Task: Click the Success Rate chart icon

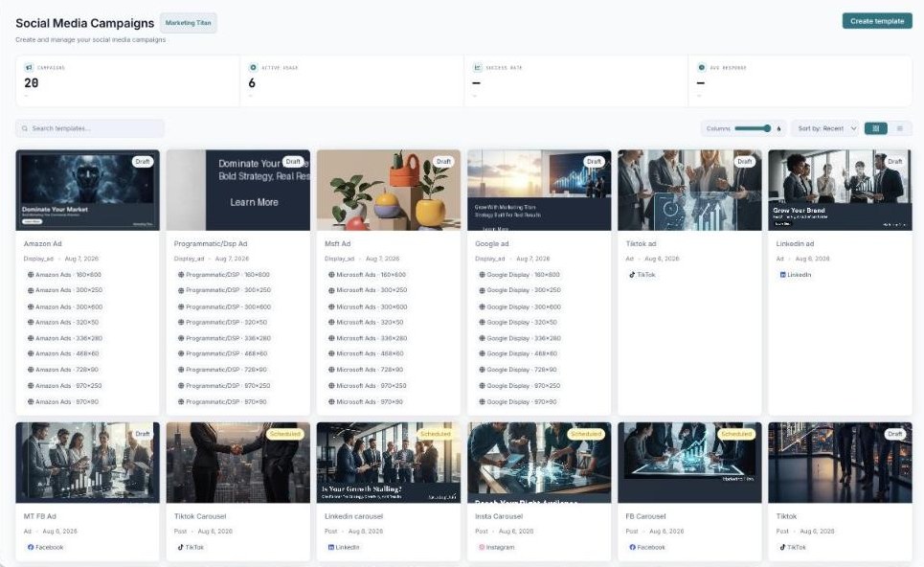Action: pyautogui.click(x=478, y=68)
